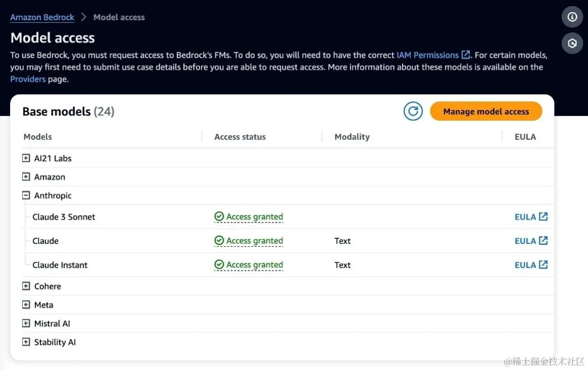
Task: Click the Model access breadcrumb text
Action: (119, 17)
